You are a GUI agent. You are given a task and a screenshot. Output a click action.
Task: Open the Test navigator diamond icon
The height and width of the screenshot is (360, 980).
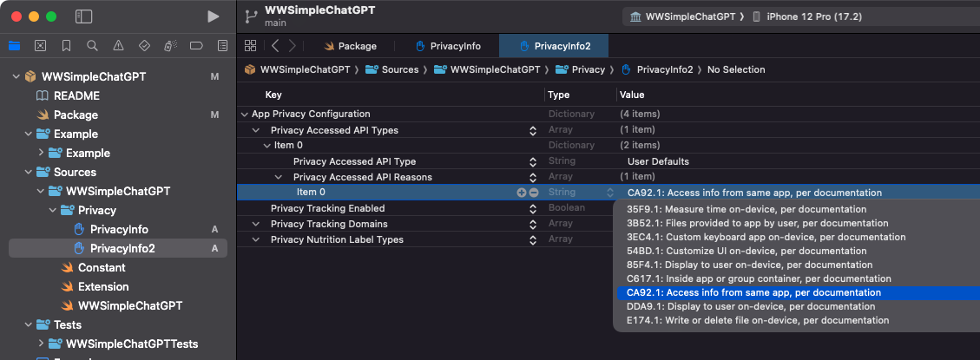(x=144, y=46)
